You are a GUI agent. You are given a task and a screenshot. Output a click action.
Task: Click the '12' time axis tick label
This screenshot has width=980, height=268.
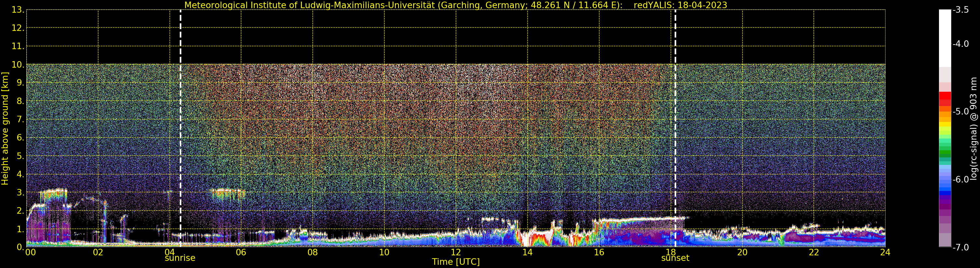point(456,252)
